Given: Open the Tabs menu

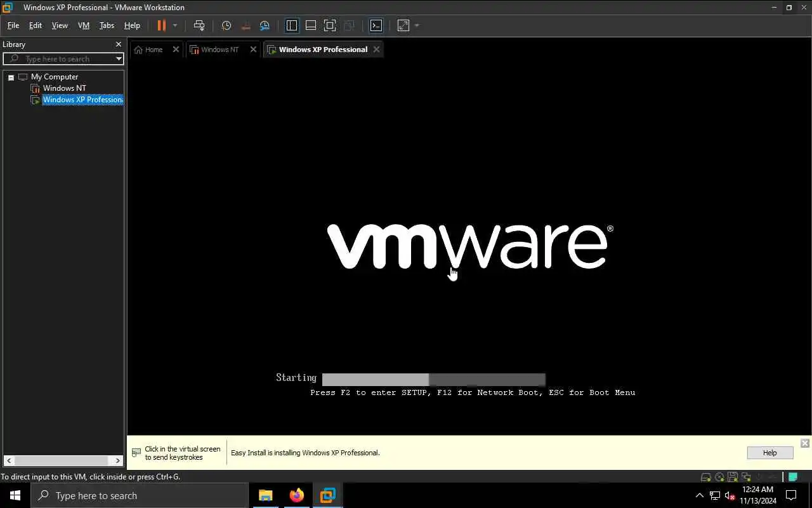Looking at the screenshot, I should pyautogui.click(x=107, y=25).
